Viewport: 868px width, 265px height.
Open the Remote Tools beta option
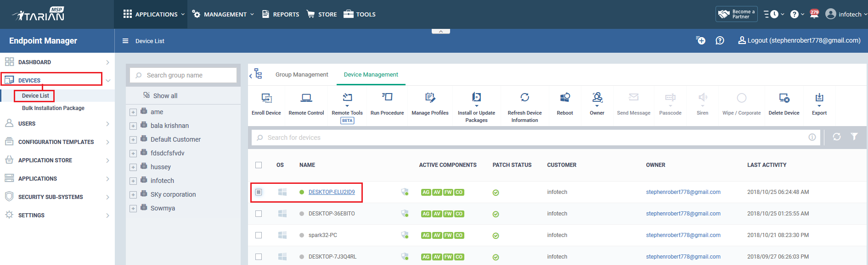(x=347, y=108)
